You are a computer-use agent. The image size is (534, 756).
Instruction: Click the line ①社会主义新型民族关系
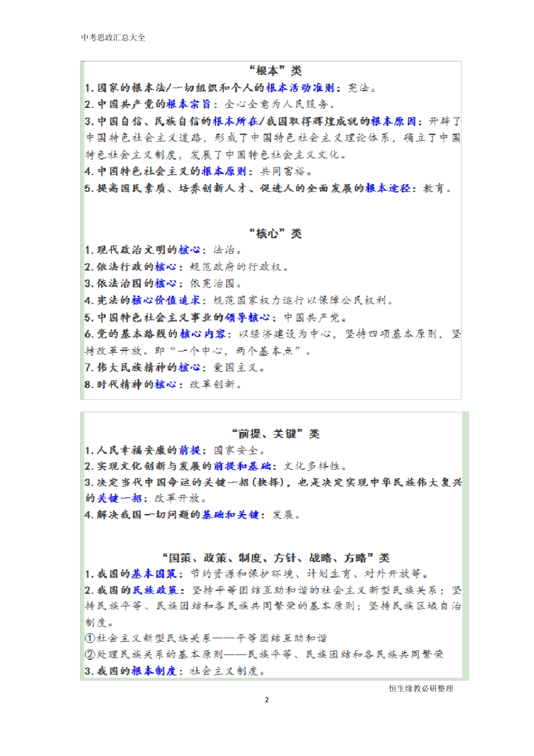click(x=206, y=638)
